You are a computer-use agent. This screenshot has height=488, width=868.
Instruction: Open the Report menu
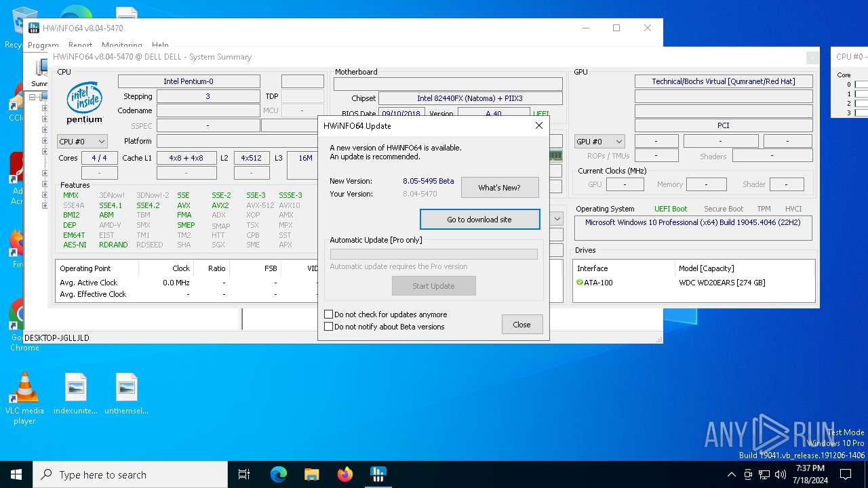coord(80,45)
